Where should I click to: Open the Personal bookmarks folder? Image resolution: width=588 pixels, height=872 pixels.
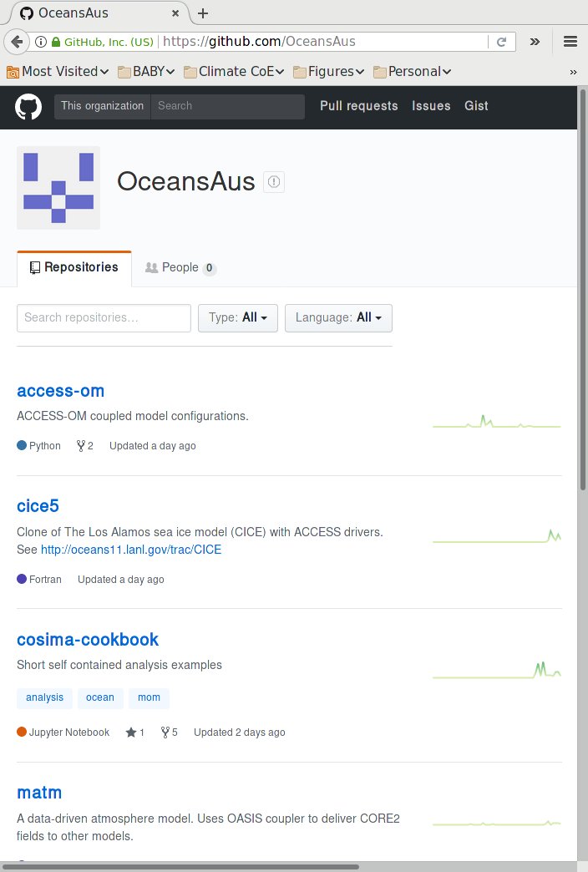click(x=413, y=72)
